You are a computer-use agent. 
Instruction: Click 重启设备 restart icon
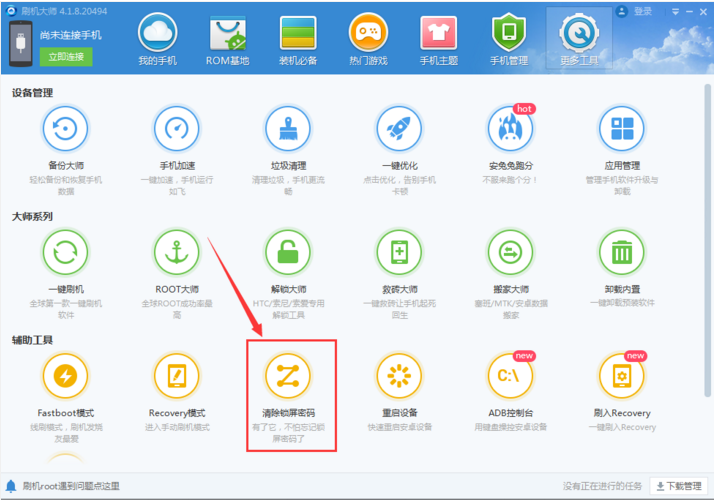click(399, 376)
